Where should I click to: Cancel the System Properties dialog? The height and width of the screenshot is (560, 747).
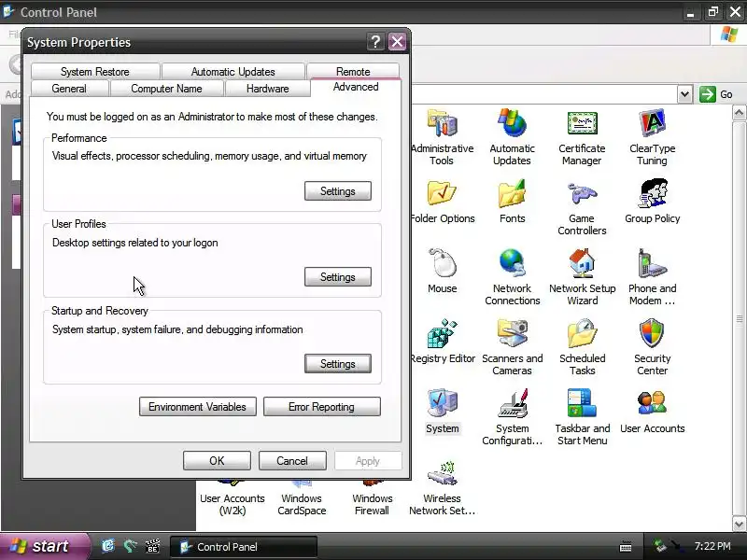292,461
